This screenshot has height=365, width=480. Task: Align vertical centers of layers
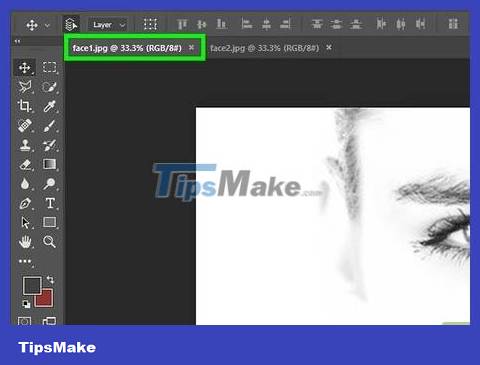point(201,24)
